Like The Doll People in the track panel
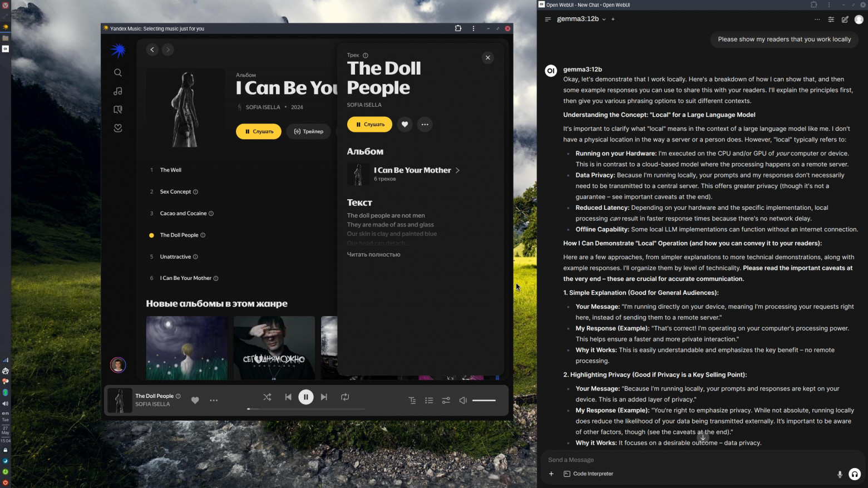 point(405,125)
